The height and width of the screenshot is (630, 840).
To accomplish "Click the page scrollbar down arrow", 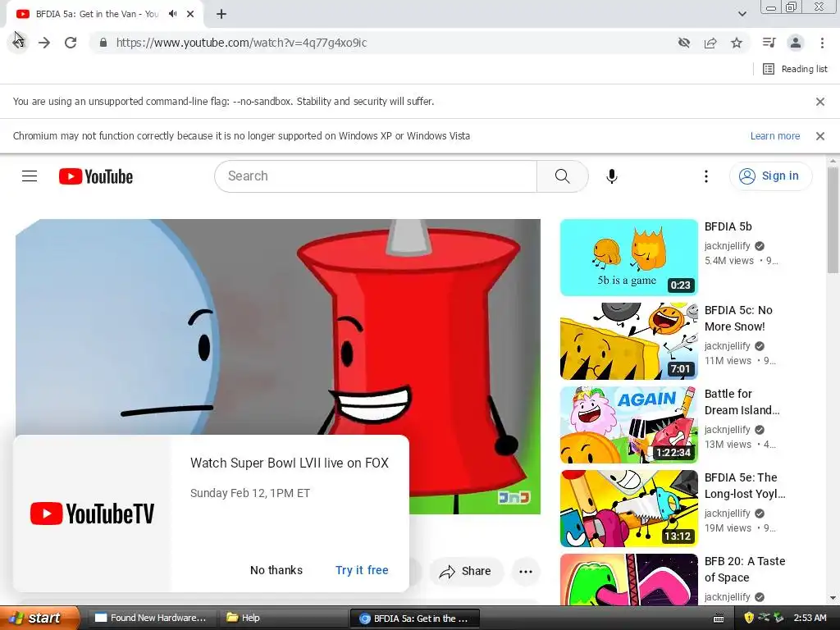I will pos(833,598).
